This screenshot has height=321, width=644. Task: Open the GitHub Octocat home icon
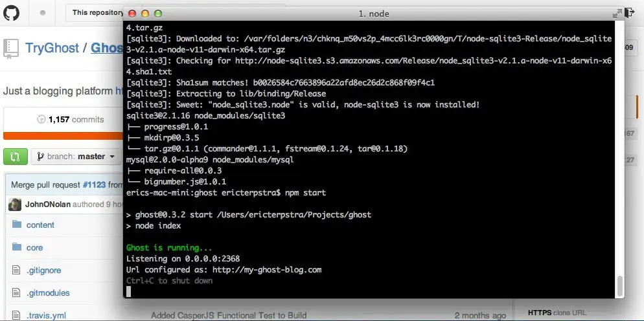tap(12, 13)
